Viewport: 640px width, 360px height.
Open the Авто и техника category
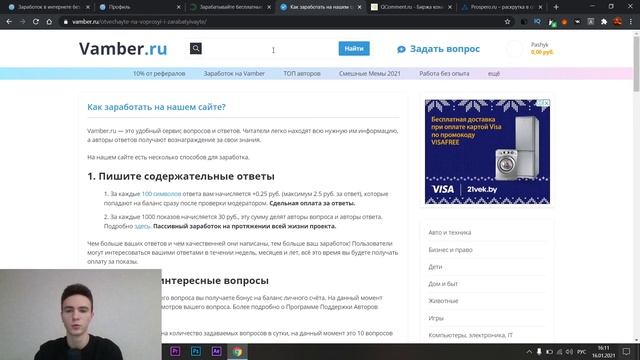pyautogui.click(x=450, y=232)
